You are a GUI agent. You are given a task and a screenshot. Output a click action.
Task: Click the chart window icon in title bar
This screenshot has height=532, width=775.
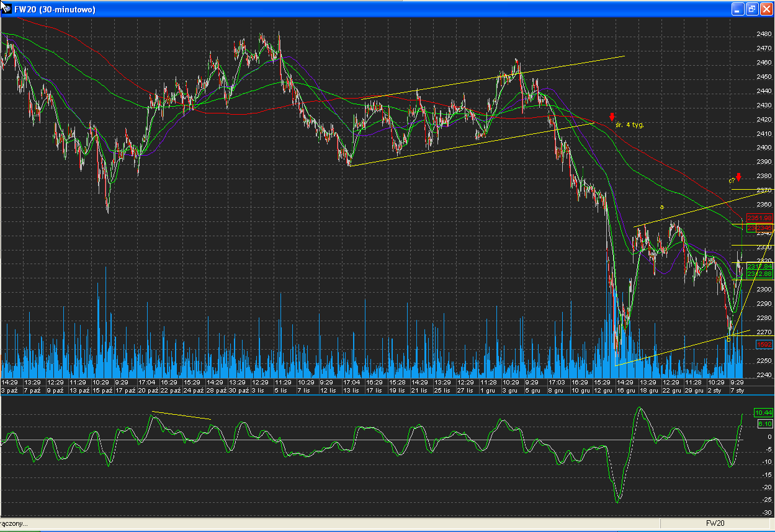tap(6, 9)
